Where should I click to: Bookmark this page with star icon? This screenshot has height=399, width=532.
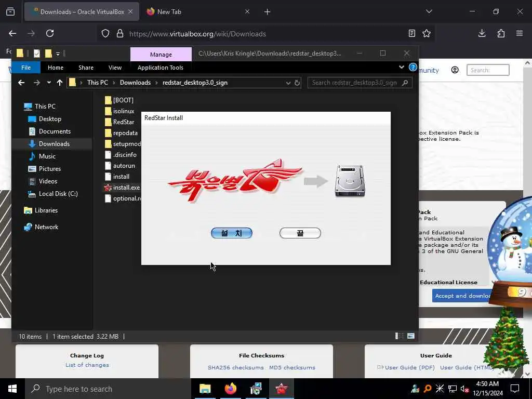[x=427, y=33]
